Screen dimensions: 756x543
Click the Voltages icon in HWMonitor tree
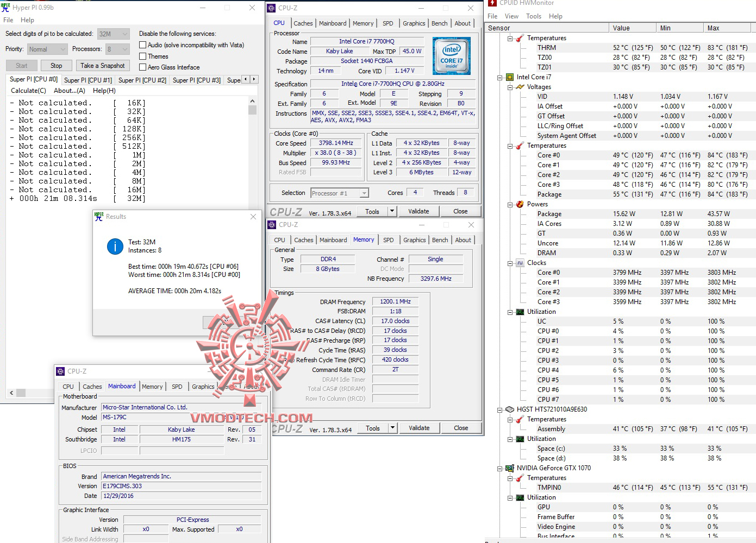click(x=520, y=87)
